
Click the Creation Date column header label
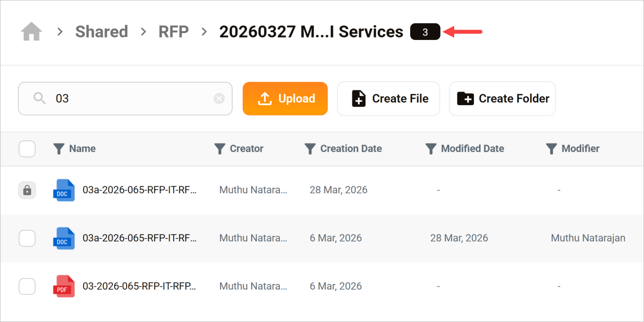(351, 149)
